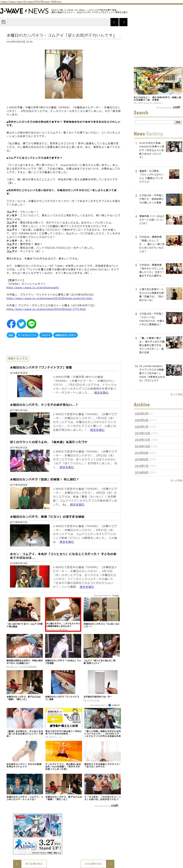This screenshot has height=868, width=183.
Task: Open the 2019年9月 archive
Action: [x=142, y=453]
